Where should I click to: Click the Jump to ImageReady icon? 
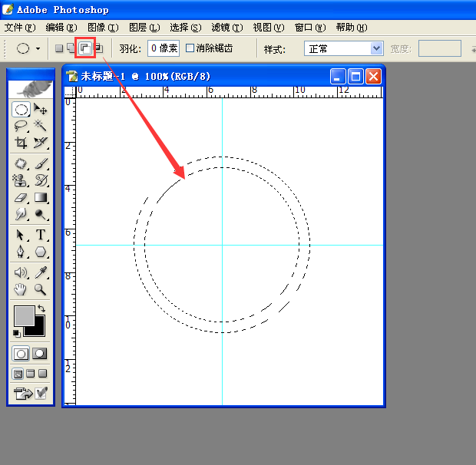click(x=23, y=394)
